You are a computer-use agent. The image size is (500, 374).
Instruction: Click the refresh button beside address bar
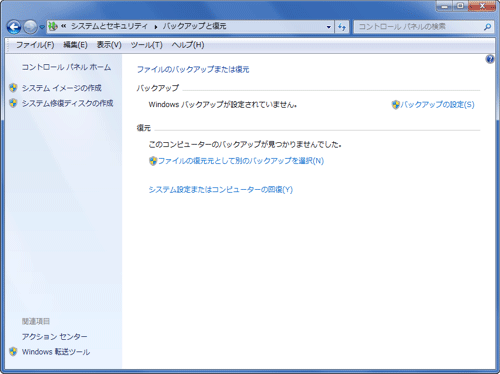(x=342, y=27)
